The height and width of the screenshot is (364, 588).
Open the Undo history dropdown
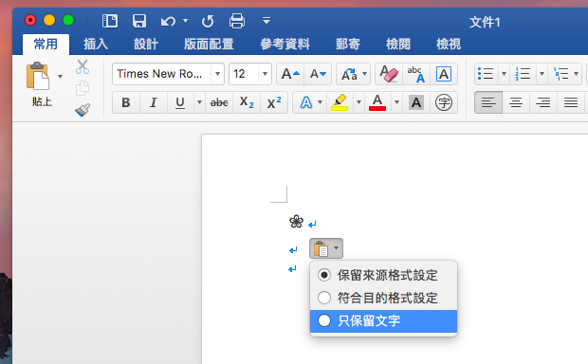click(185, 21)
